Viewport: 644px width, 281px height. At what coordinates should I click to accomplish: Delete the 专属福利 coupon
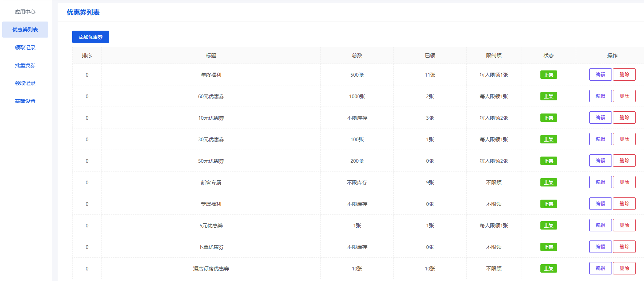point(624,204)
